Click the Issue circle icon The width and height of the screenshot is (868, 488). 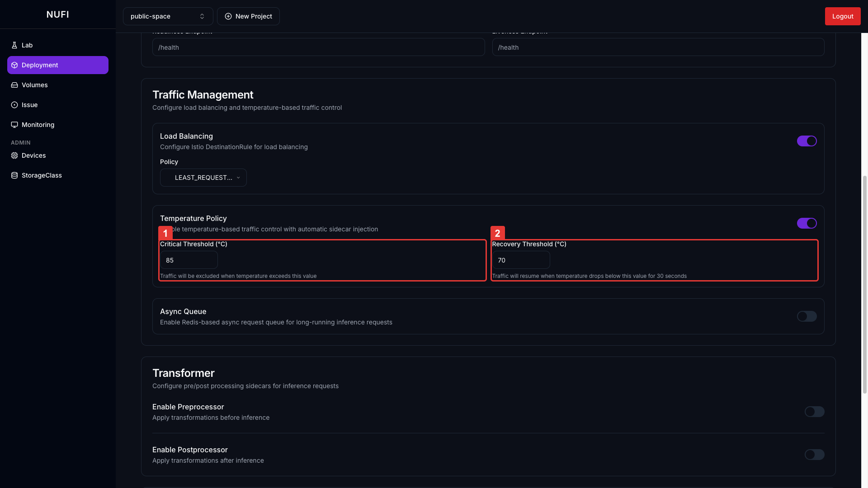click(14, 105)
